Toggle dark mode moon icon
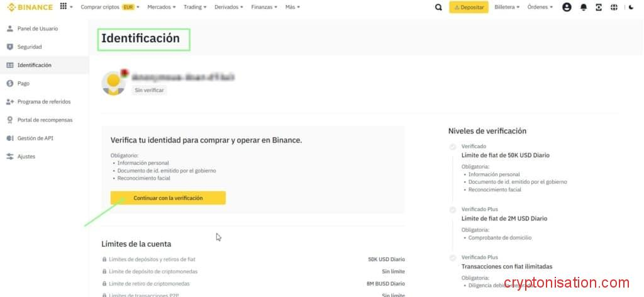This screenshot has width=644, height=297. click(631, 8)
